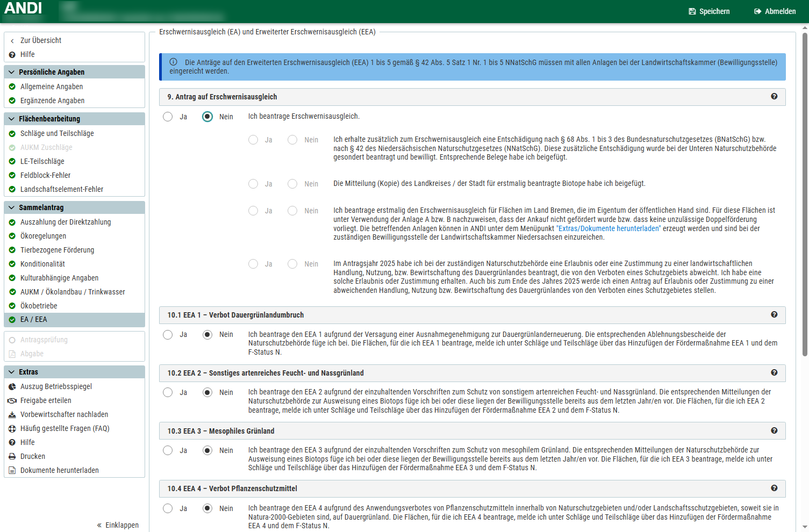The height and width of the screenshot is (532, 809).
Task: Click help icon for 10.1 EEA 1
Action: (x=774, y=314)
